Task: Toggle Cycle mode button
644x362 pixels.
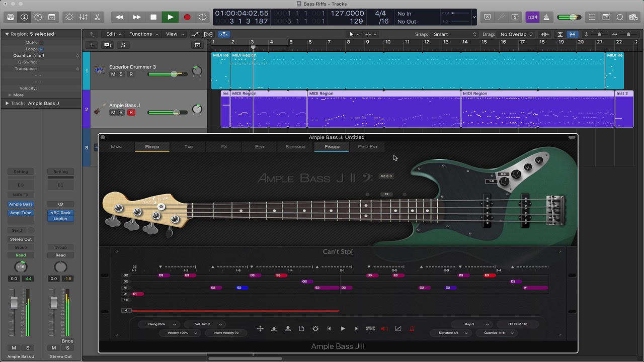Action: pyautogui.click(x=203, y=17)
